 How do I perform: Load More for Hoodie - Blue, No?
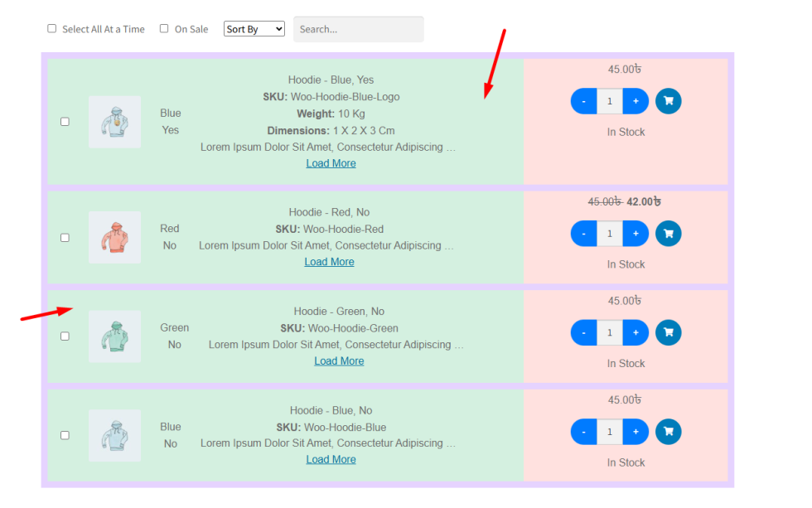(331, 459)
